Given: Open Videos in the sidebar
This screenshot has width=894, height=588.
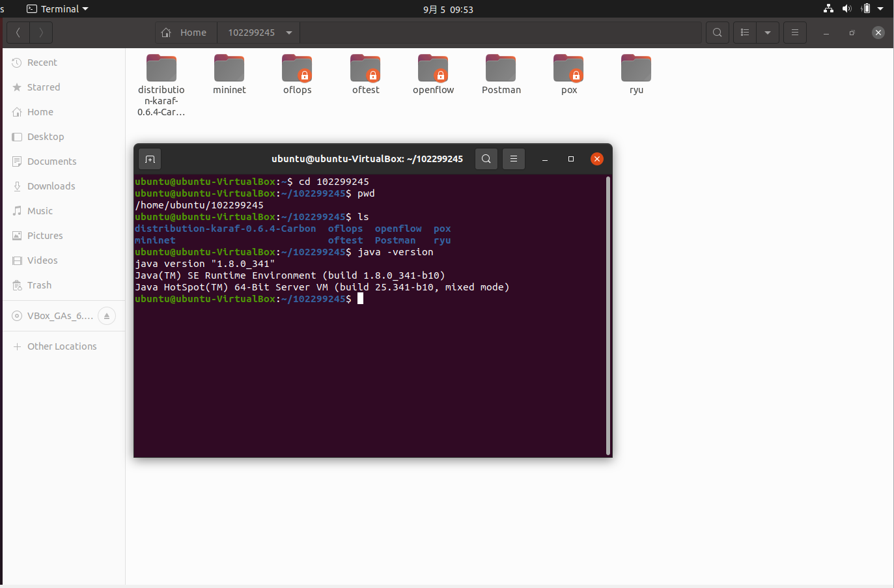Looking at the screenshot, I should pyautogui.click(x=64, y=260).
